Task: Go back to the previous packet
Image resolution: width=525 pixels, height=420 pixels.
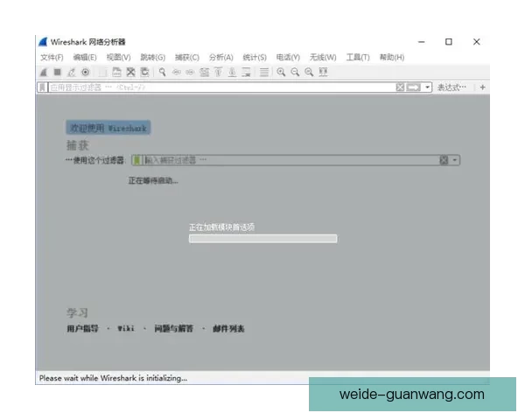Action: coord(177,72)
